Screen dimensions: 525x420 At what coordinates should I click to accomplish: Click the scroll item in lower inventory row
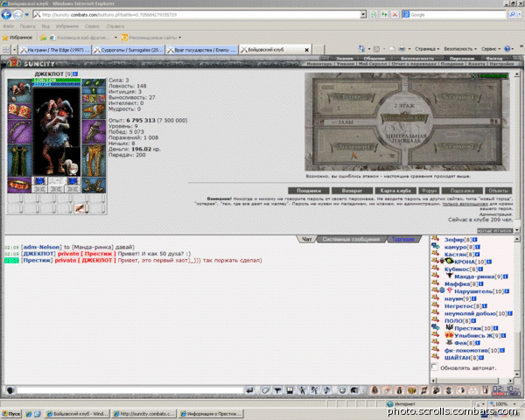[x=80, y=208]
